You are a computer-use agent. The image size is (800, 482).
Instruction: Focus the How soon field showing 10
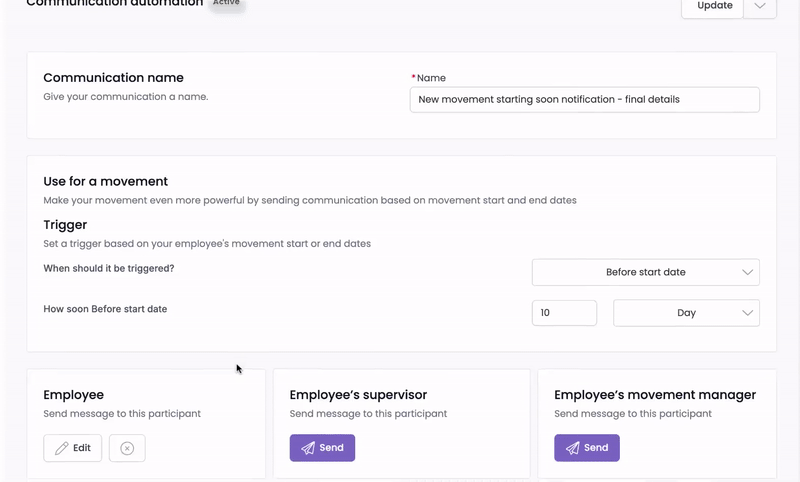(x=564, y=313)
